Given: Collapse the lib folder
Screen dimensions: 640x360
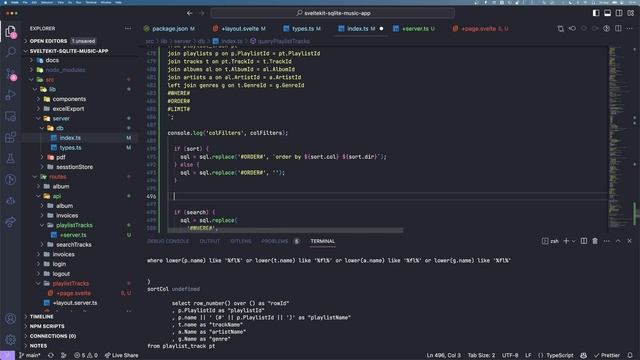Looking at the screenshot, I should point(35,89).
